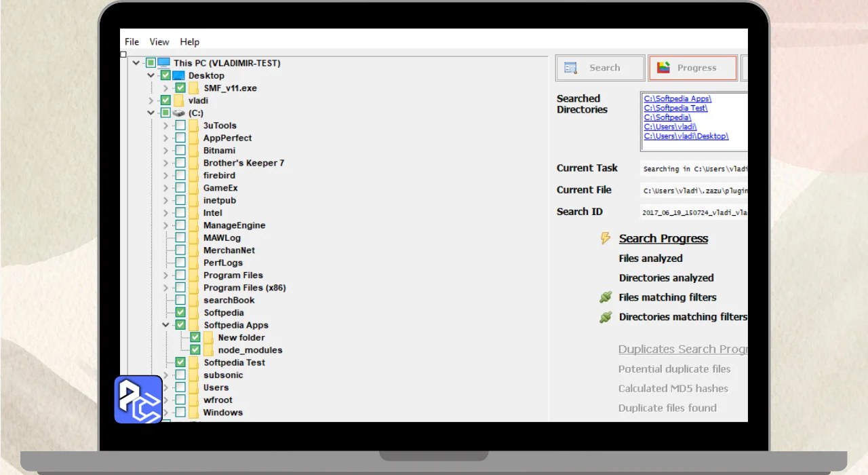Uncheck the vladi checkbox
Screen dimensions: 868x475
tap(165, 100)
